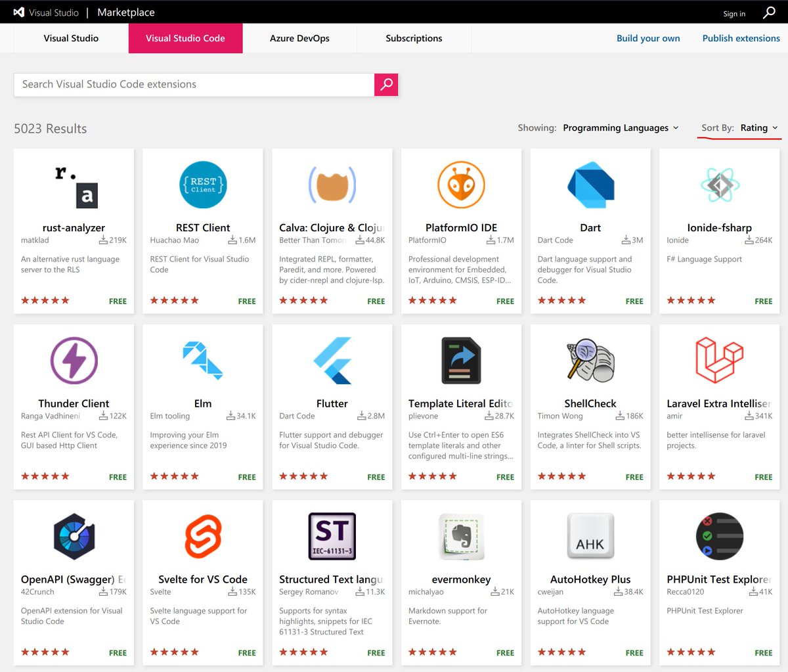Select the Laravel Extra Intellisense icon
The image size is (788, 672).
tap(718, 360)
